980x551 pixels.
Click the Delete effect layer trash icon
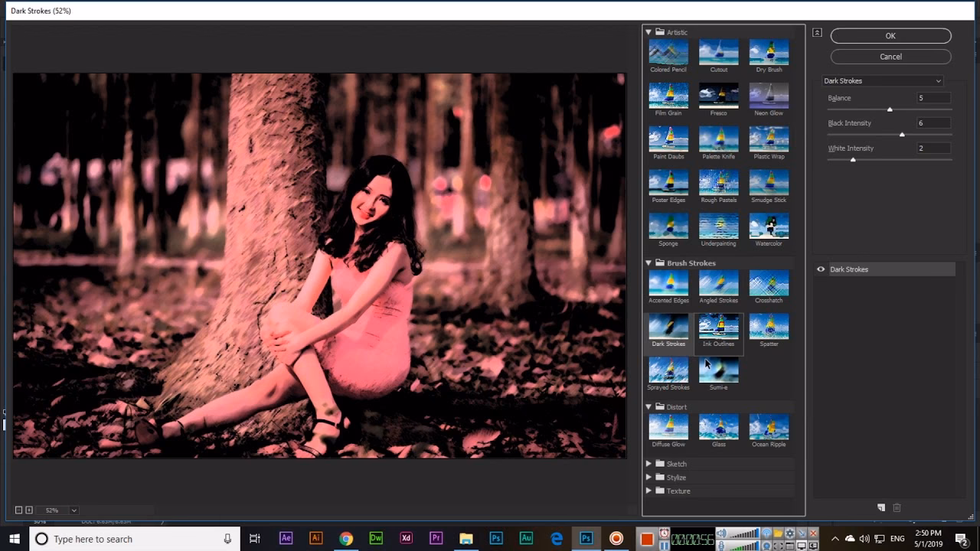pyautogui.click(x=896, y=507)
